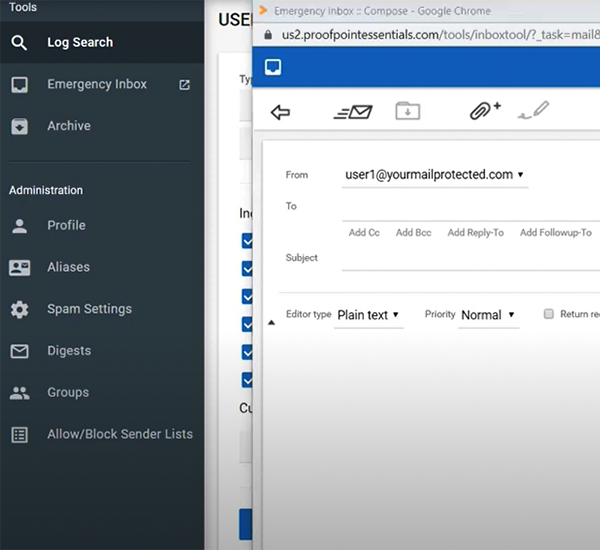Click the insert signature pen icon
600x550 pixels.
(533, 110)
